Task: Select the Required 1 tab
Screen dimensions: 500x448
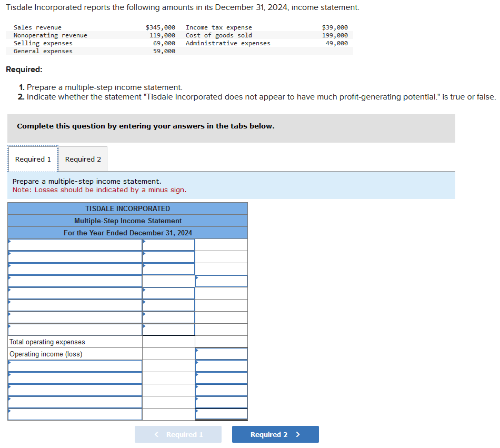Action: [x=33, y=158]
